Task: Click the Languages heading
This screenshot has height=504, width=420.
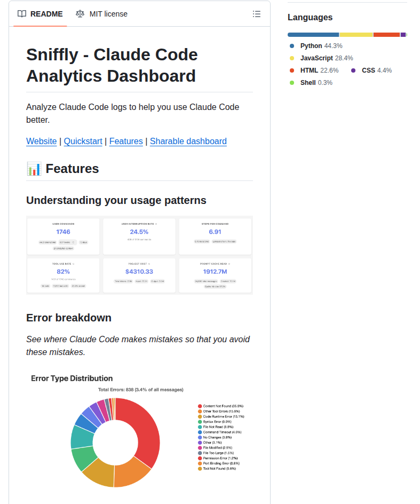Action: click(x=310, y=18)
